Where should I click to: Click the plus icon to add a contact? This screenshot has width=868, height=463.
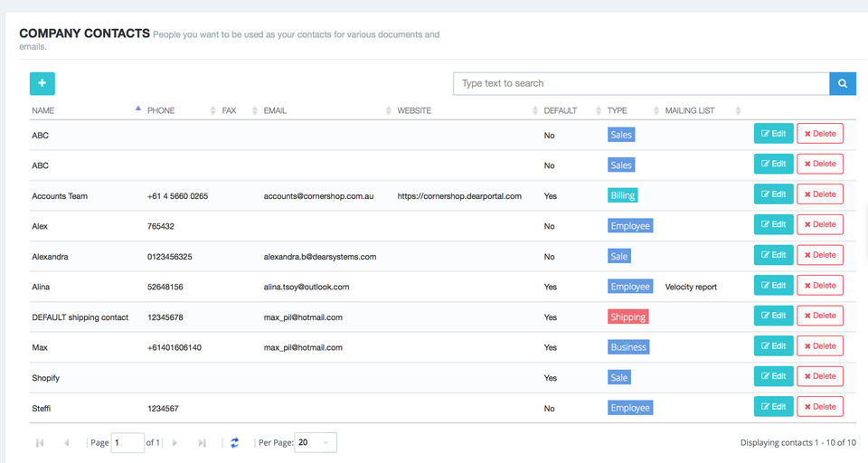(x=42, y=83)
